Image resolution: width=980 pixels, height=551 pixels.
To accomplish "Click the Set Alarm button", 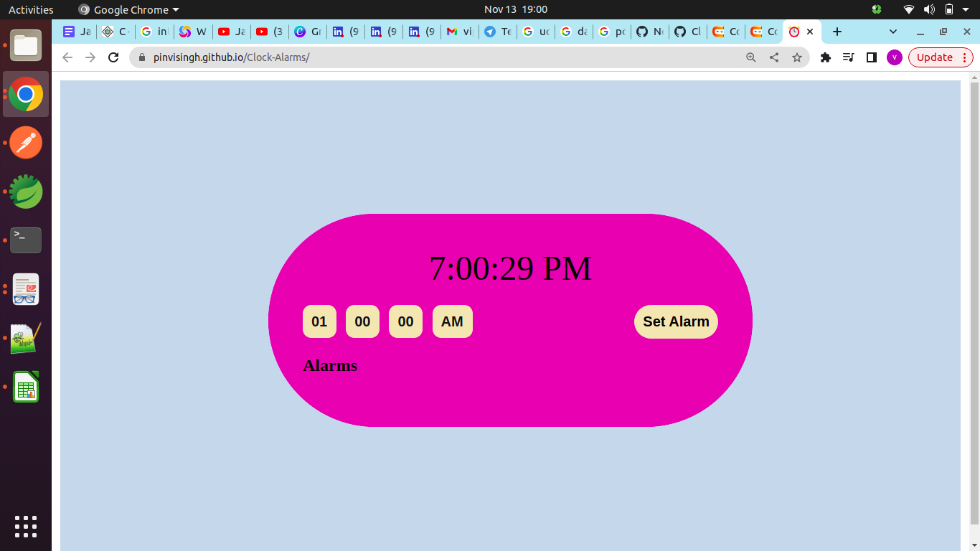I will click(675, 321).
